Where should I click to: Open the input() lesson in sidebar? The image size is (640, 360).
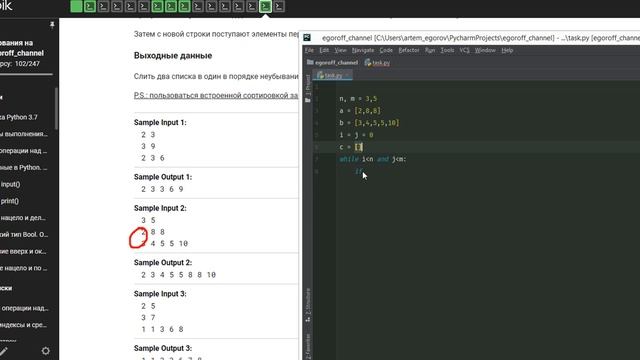click(10, 184)
